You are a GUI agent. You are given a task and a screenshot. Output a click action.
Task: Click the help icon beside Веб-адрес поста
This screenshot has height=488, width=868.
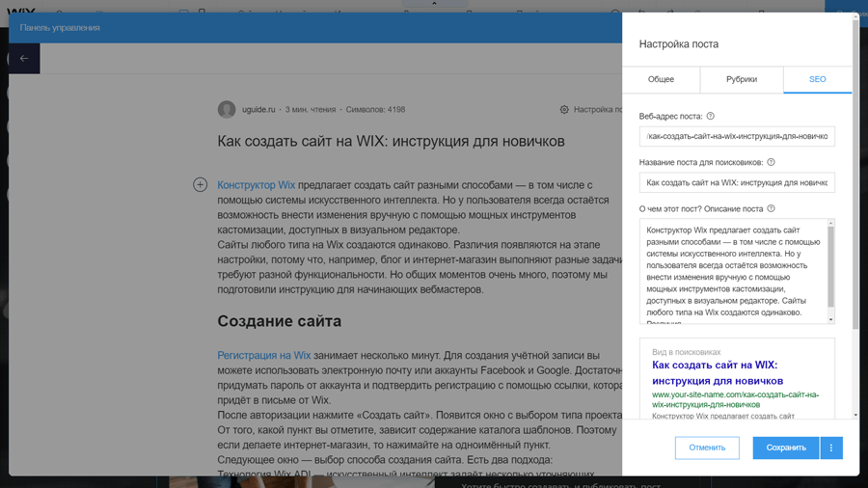coord(711,117)
